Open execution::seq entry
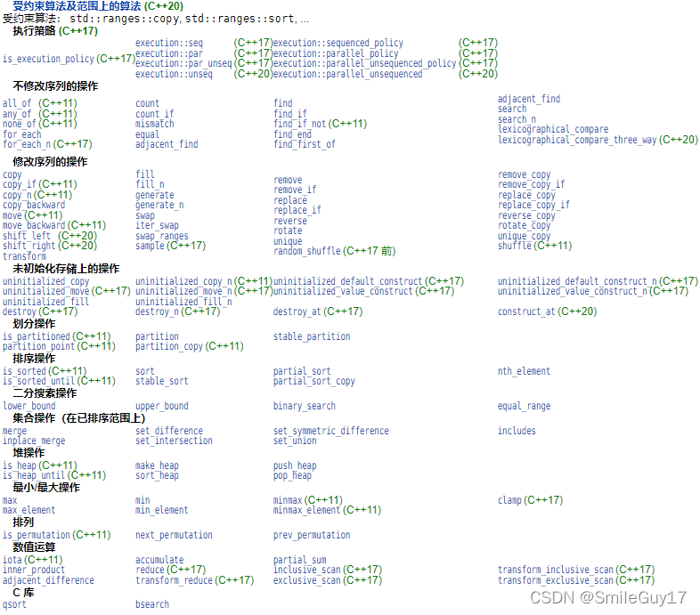 [169, 43]
